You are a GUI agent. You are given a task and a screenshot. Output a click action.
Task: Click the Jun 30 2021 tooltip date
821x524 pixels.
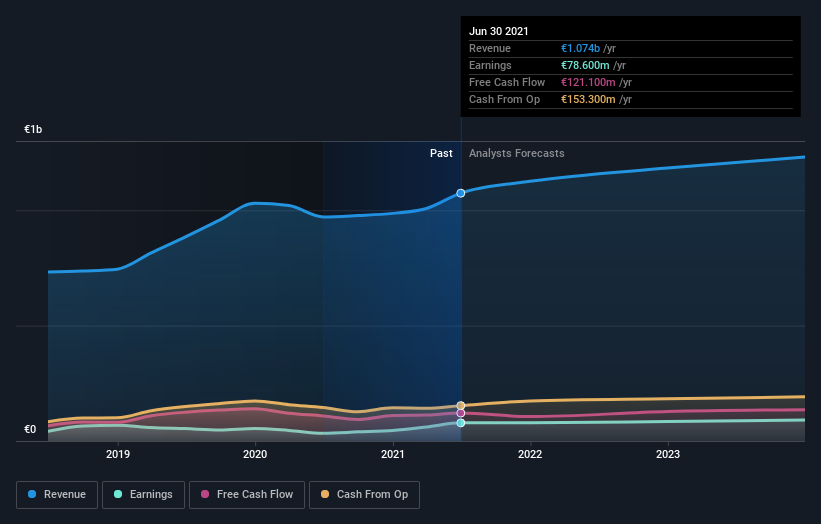click(x=498, y=31)
